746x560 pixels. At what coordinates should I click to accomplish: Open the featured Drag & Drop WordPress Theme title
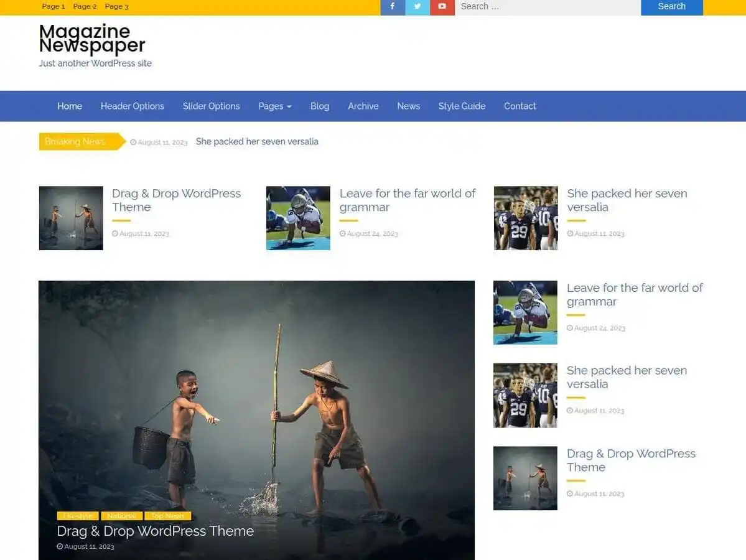coord(156,531)
